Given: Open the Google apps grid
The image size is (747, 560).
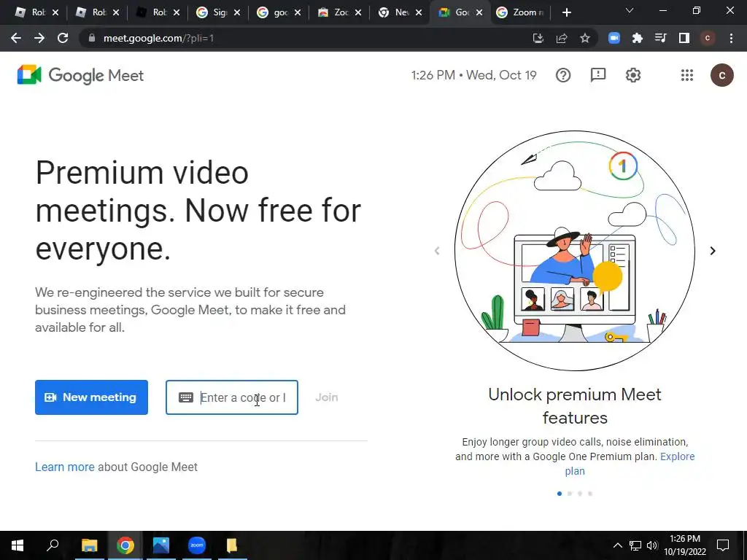Looking at the screenshot, I should pos(687,75).
